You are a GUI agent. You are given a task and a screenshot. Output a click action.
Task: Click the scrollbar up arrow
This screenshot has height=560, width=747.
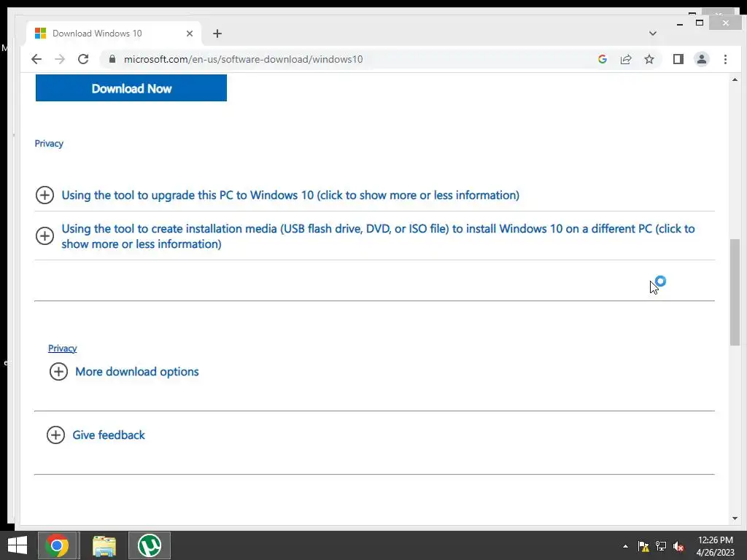click(x=735, y=79)
